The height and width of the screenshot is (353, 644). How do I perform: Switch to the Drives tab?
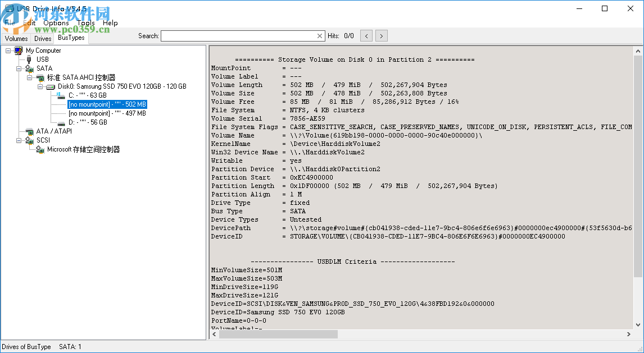[x=43, y=39]
